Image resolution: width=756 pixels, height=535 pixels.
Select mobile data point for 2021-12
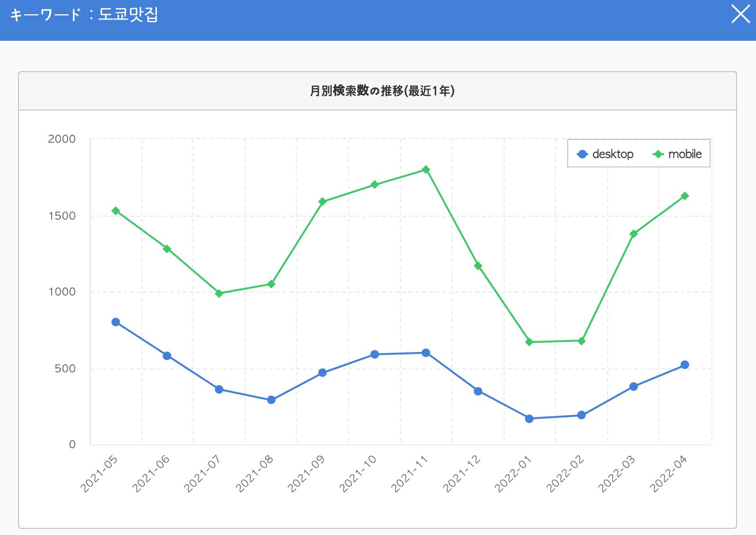pos(478,266)
